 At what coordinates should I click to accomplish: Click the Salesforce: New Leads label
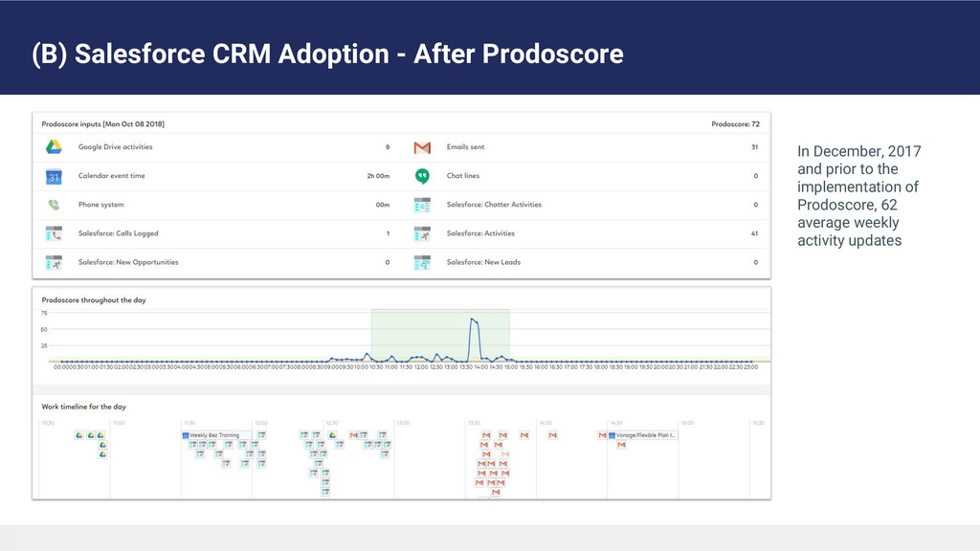[483, 262]
